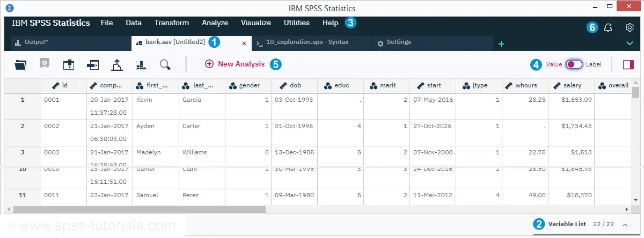Open the Help menu

(x=331, y=23)
